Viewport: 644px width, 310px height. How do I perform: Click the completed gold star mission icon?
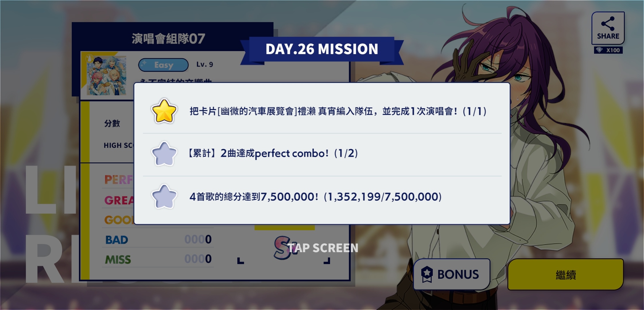[x=164, y=111]
